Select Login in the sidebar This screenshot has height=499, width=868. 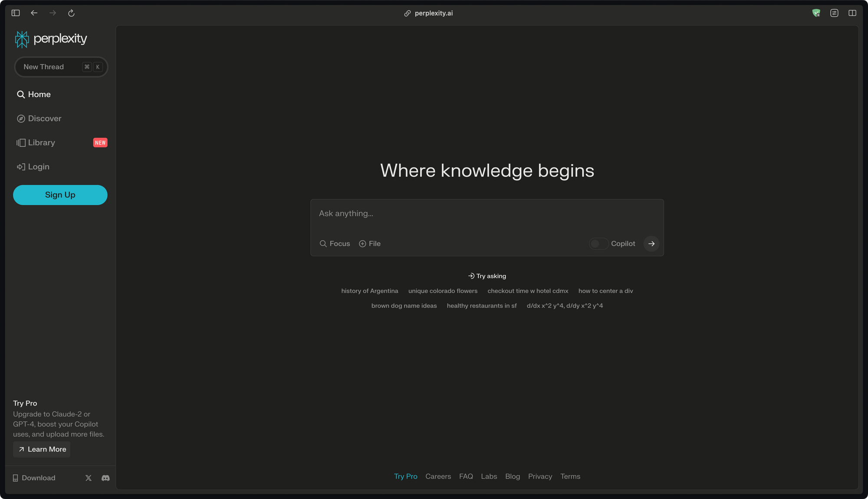click(33, 167)
